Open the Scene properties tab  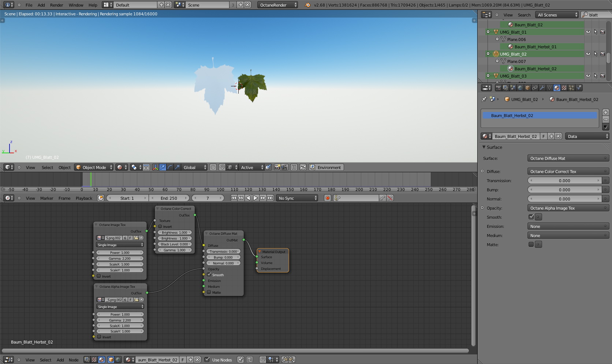coord(513,88)
